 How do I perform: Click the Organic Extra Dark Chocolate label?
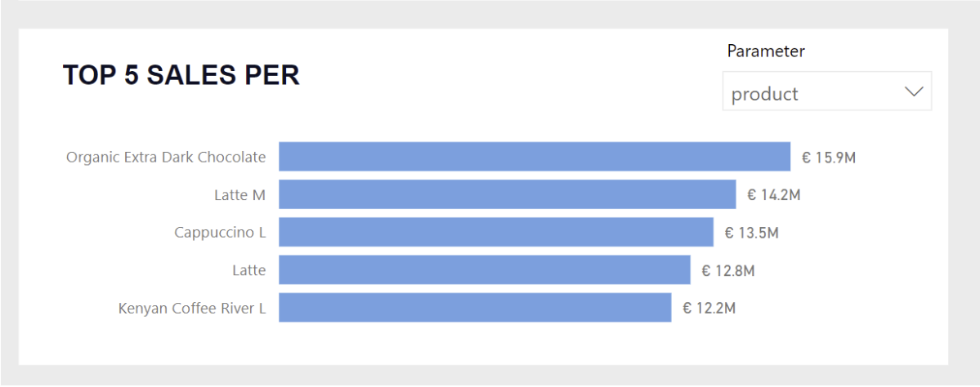click(x=166, y=157)
